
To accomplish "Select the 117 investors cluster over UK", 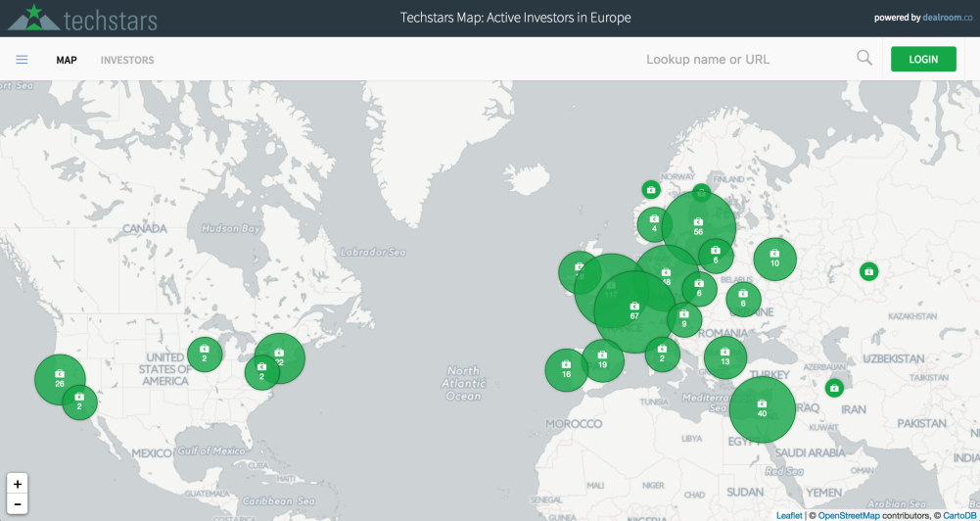I will pos(611,290).
